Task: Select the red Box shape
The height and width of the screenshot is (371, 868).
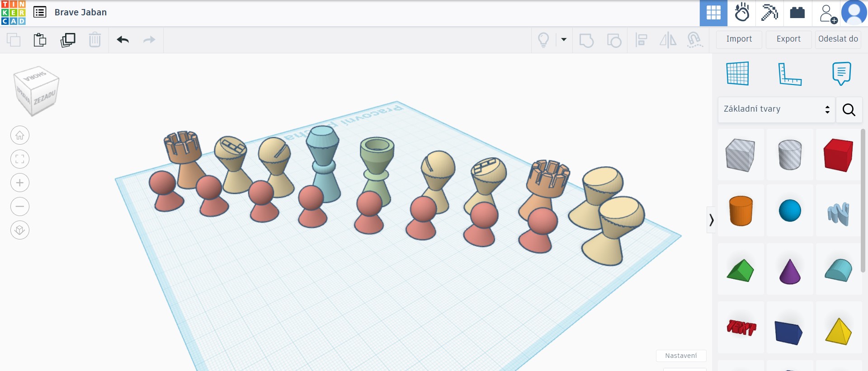Action: [838, 155]
